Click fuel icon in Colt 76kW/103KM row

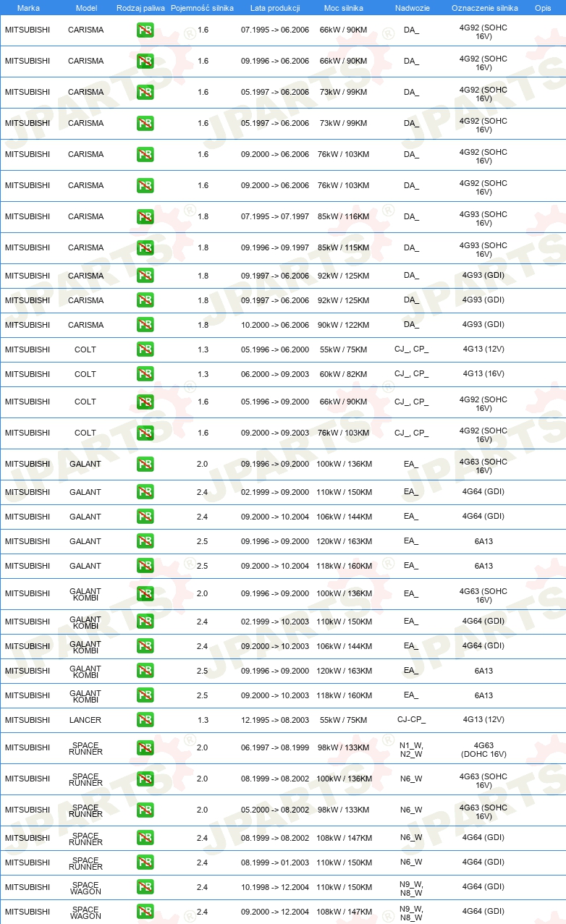click(145, 433)
